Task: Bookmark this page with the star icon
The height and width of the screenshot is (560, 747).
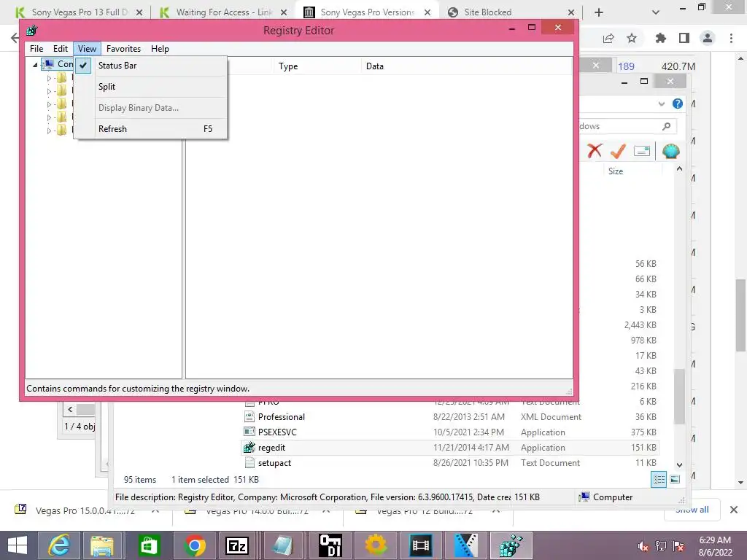Action: (x=632, y=38)
